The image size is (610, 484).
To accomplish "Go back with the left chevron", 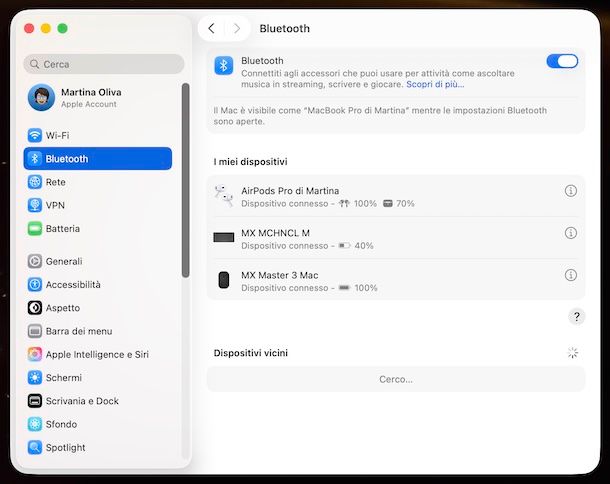I will click(x=211, y=29).
